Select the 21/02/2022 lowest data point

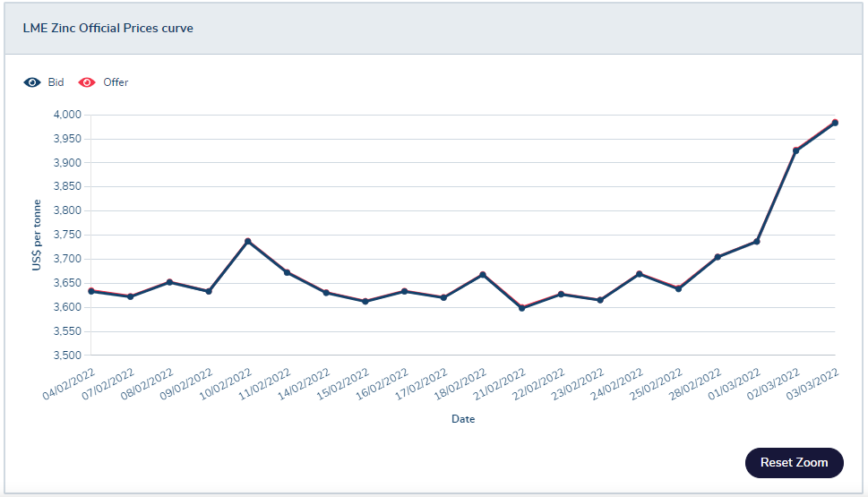click(x=522, y=308)
